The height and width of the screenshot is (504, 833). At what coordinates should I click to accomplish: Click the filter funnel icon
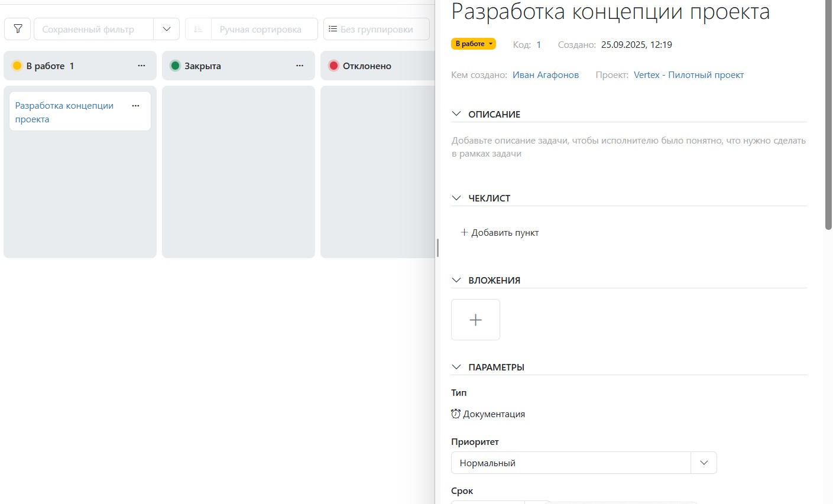(x=18, y=29)
